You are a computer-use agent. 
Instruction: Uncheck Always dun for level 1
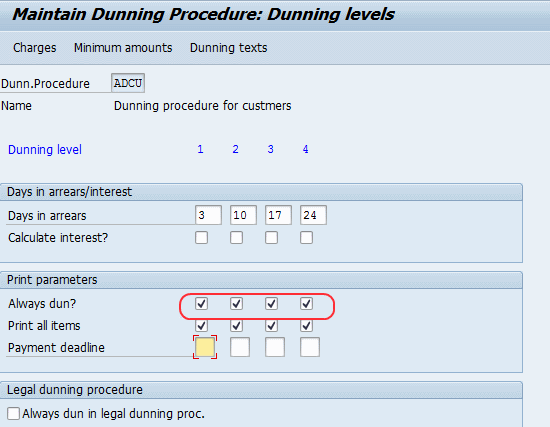click(201, 303)
